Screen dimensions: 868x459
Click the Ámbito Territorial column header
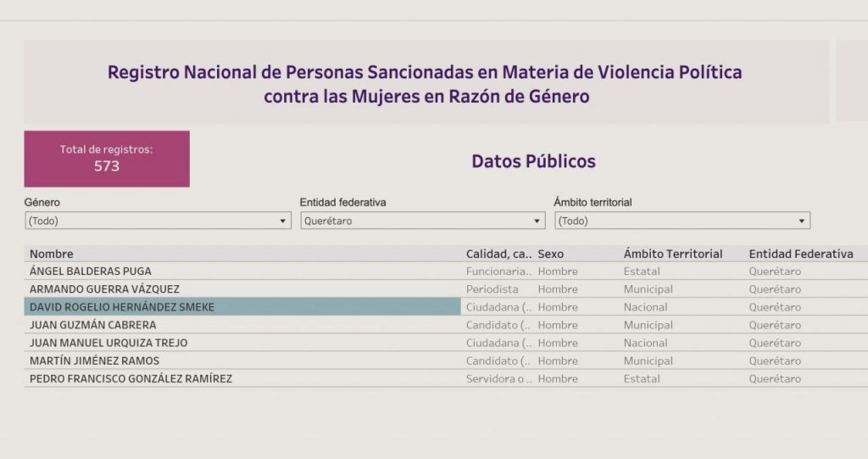673,254
